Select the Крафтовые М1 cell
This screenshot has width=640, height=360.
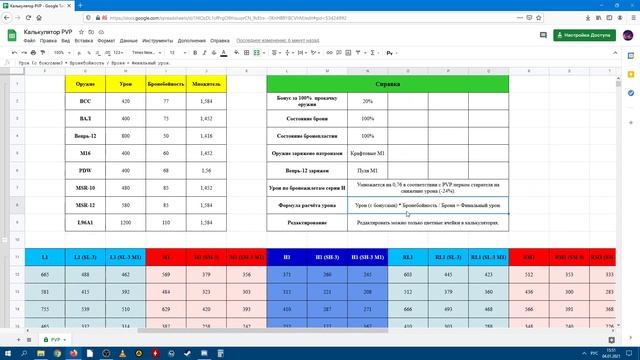[x=367, y=153]
